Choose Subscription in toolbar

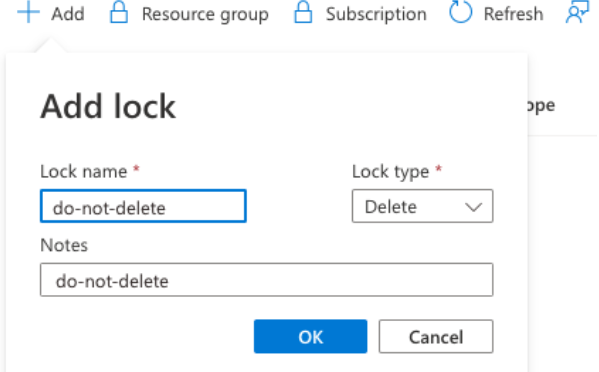[x=376, y=15]
